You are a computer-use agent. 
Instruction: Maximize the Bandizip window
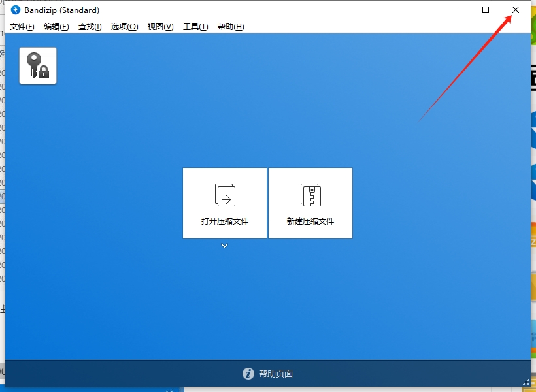486,10
